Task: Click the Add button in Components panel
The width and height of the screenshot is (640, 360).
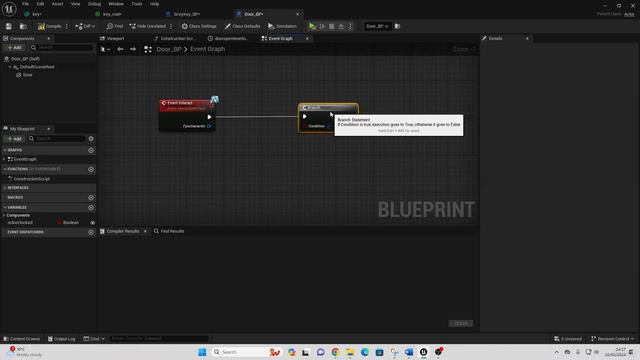Action: (x=14, y=48)
